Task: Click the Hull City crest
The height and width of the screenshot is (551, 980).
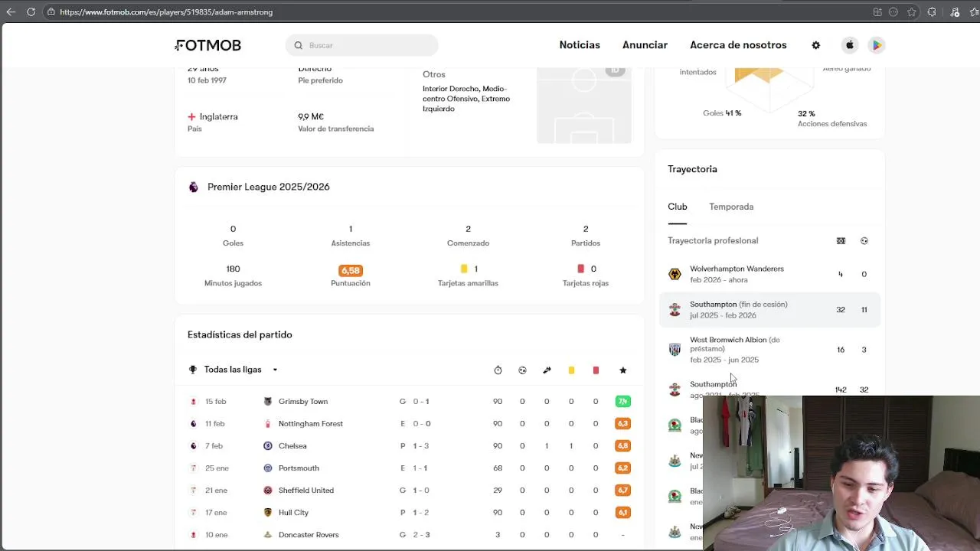Action: pos(268,513)
